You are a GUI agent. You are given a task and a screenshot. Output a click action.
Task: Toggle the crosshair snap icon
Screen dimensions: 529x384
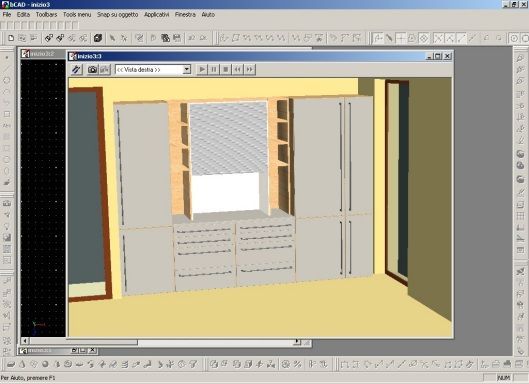pos(400,38)
